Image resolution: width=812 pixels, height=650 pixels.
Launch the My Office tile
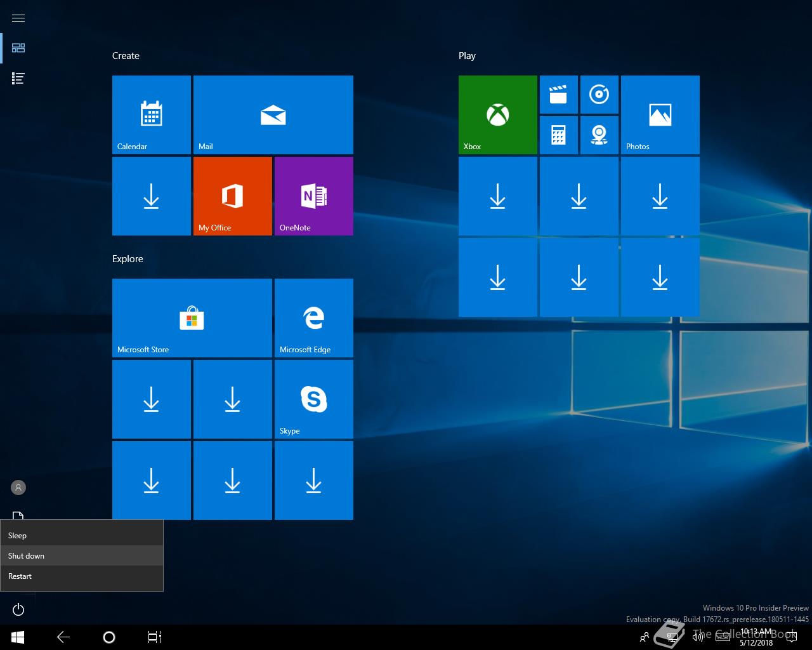click(233, 196)
